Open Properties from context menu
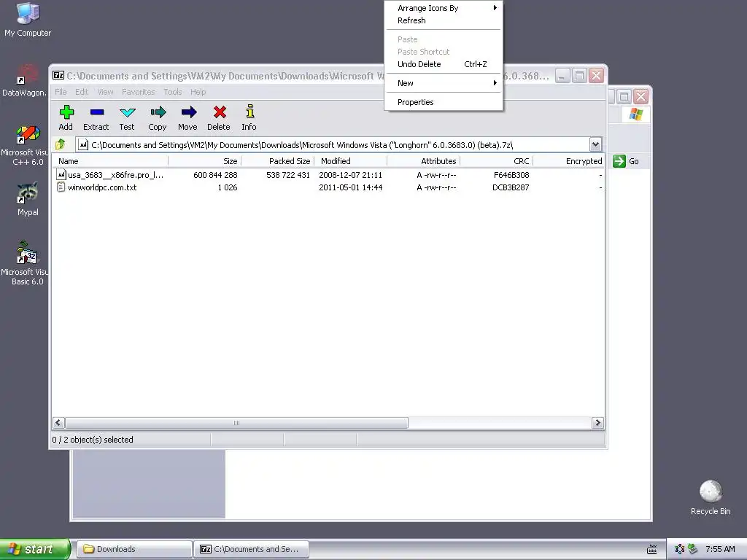Screen dimensions: 747x560 point(443,102)
